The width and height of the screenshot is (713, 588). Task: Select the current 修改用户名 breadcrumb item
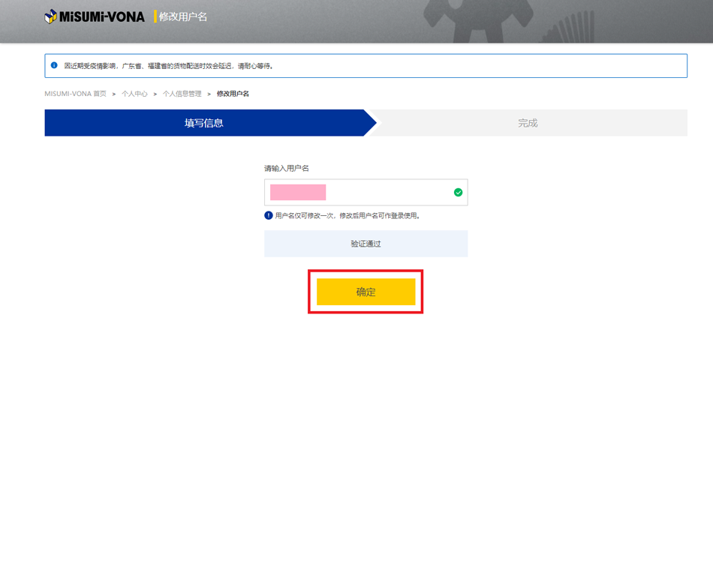click(233, 94)
